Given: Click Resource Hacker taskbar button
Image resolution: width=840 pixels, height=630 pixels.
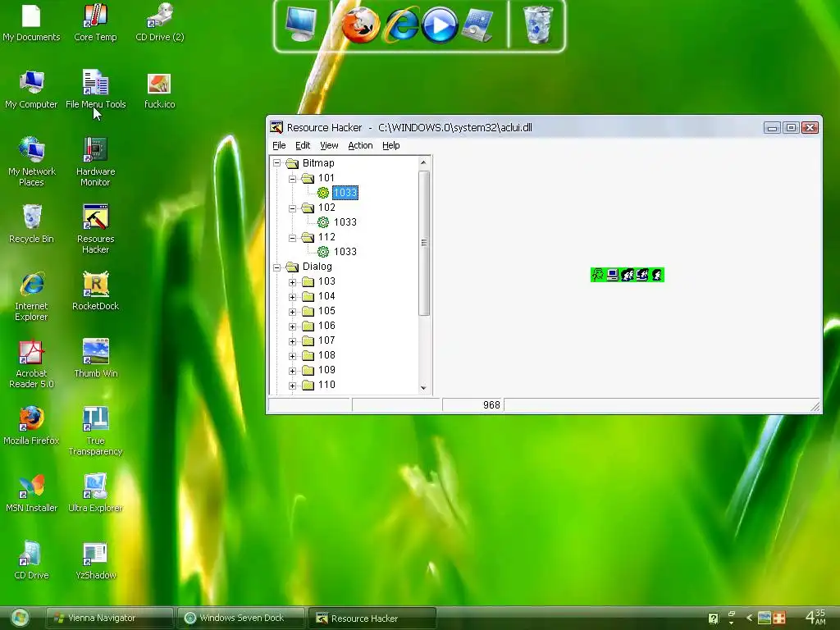Looking at the screenshot, I should tap(372, 619).
